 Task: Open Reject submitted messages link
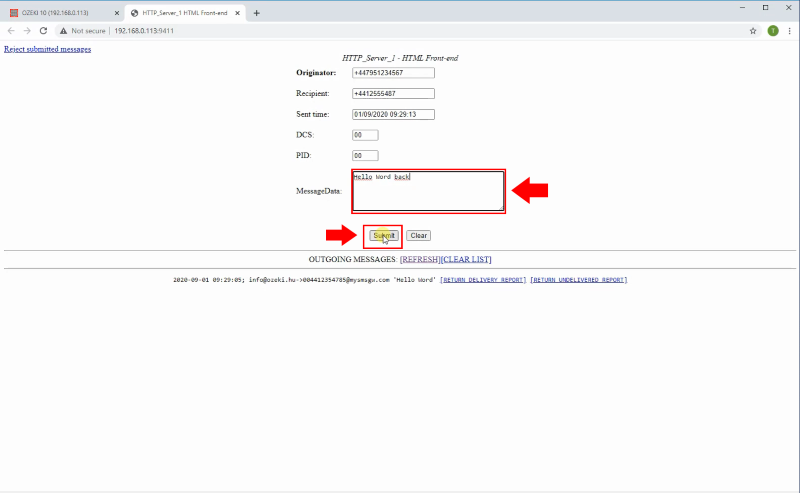coord(47,49)
